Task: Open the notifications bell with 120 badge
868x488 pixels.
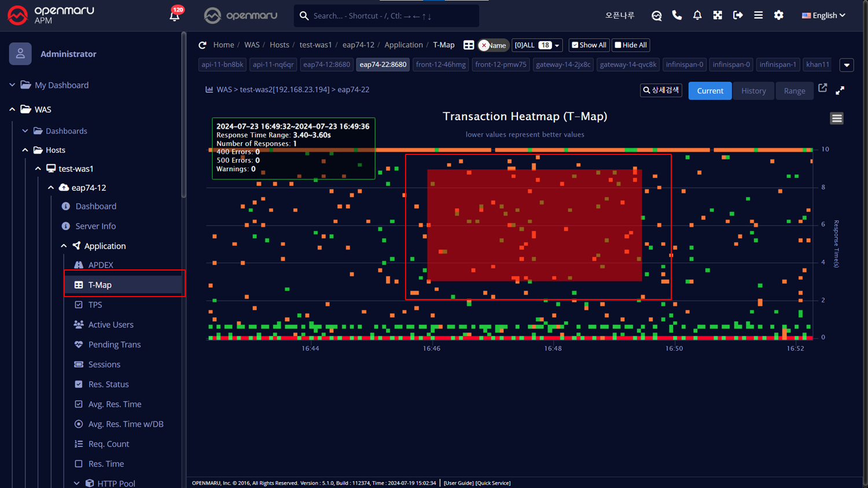Action: coord(174,16)
